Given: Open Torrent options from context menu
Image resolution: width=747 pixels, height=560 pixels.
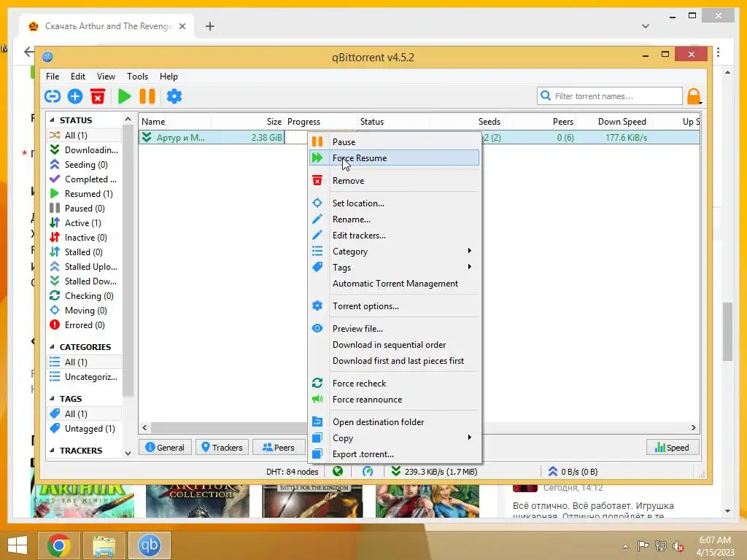Looking at the screenshot, I should pos(395,306).
